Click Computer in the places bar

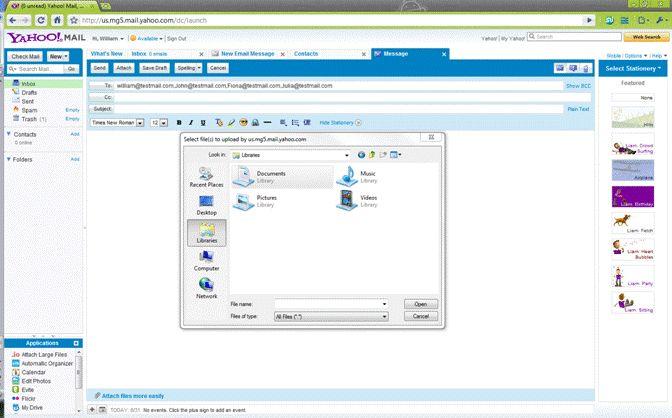point(206,260)
